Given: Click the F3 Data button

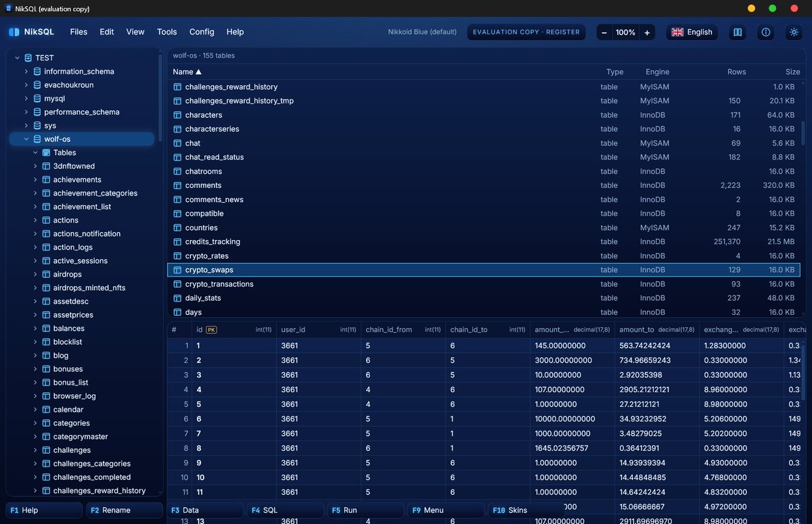Looking at the screenshot, I should click(205, 510).
